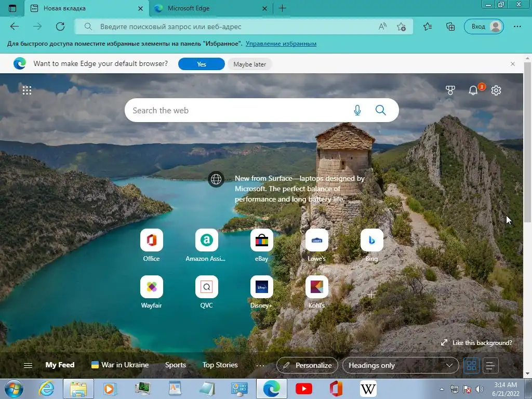
Task: Select the Top Stories feed tab
Action: pyautogui.click(x=220, y=365)
